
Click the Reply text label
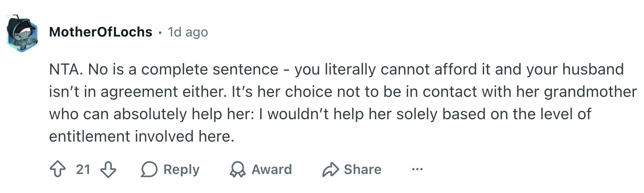pos(182,170)
